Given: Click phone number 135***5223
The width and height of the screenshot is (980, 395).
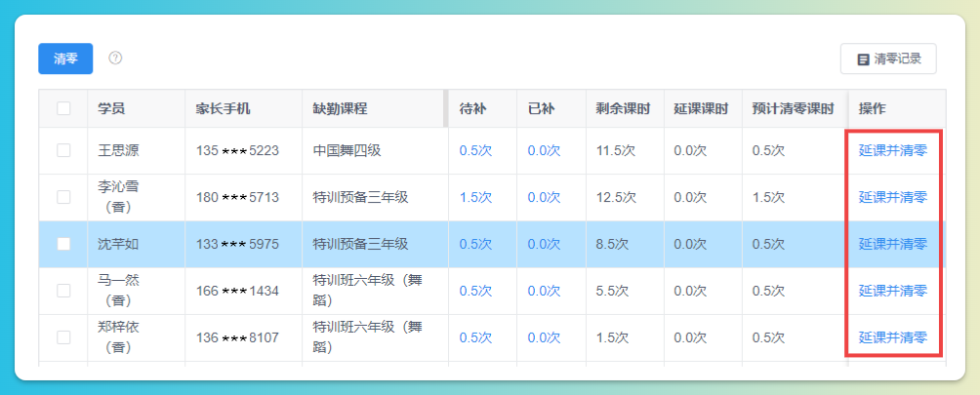Looking at the screenshot, I should [237, 150].
